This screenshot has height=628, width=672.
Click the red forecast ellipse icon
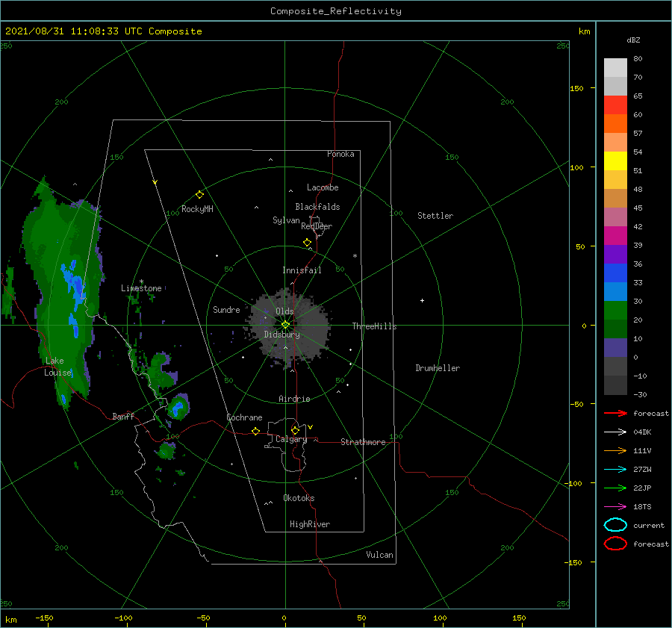tap(615, 544)
